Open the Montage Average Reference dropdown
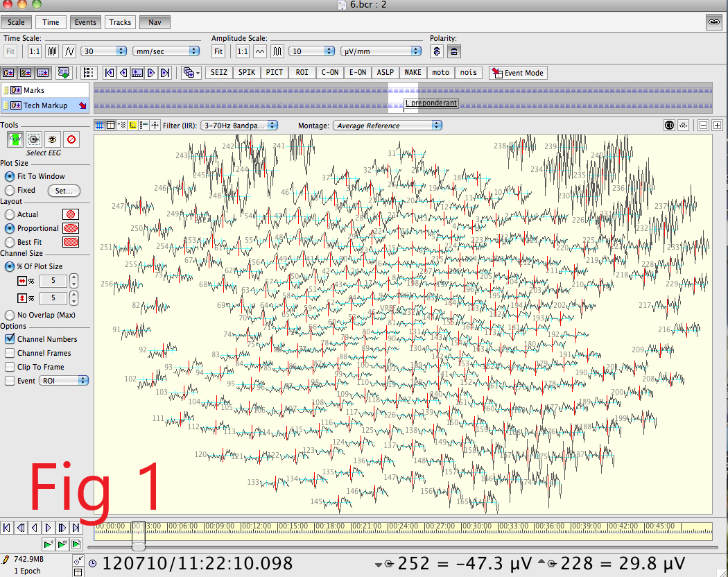 click(388, 126)
